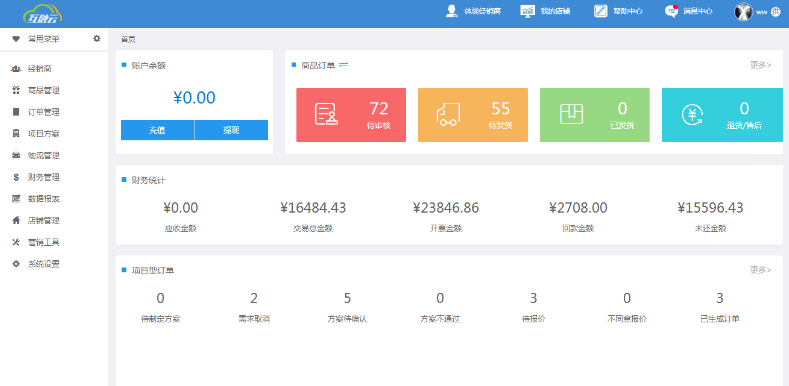Click the 需求取消 count of 2
The image size is (789, 386).
(254, 298)
